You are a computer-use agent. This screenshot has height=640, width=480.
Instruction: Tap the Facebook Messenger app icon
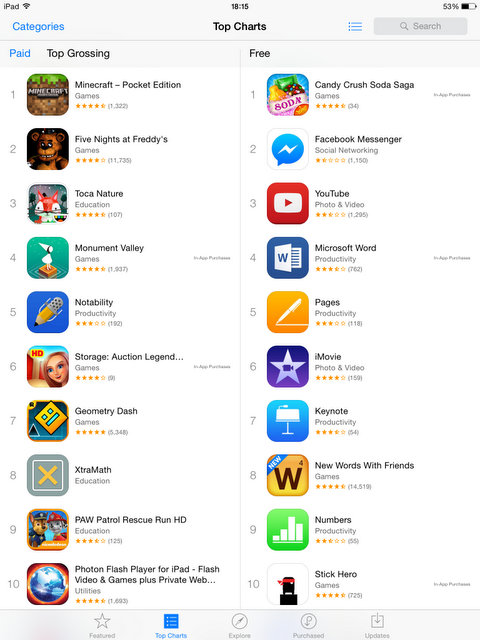click(288, 149)
